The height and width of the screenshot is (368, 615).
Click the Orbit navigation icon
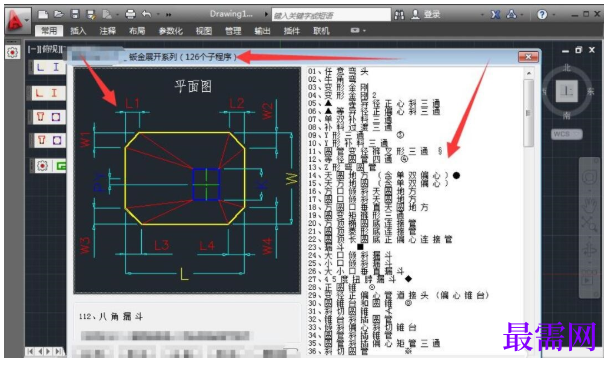coord(590,250)
